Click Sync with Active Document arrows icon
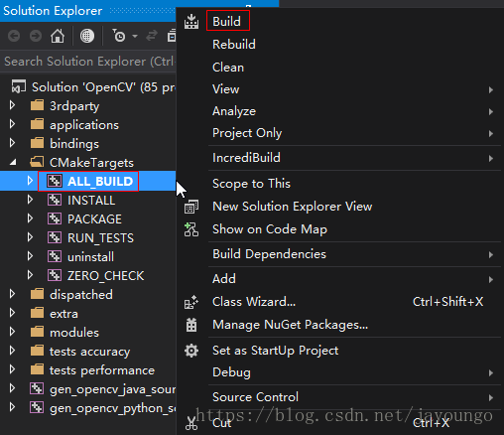Screen dimensions: 504x435 tap(152, 36)
